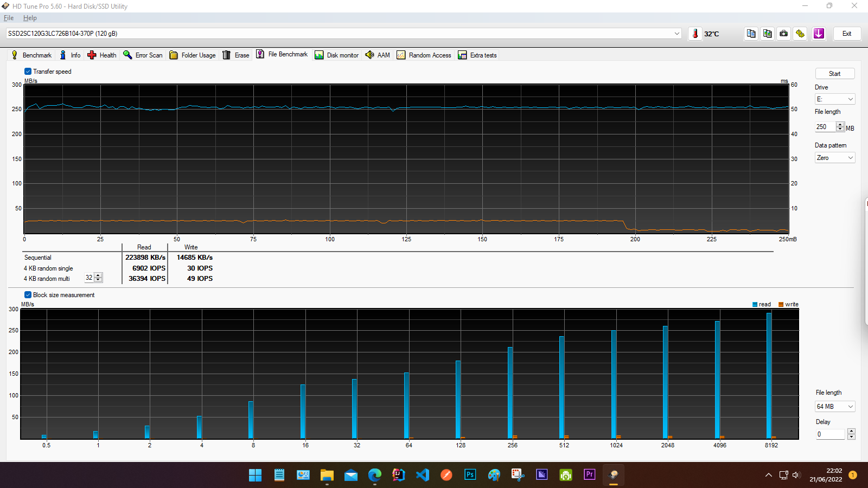Open the Benchmark tab
Viewport: 868px width, 488px height.
(x=31, y=55)
